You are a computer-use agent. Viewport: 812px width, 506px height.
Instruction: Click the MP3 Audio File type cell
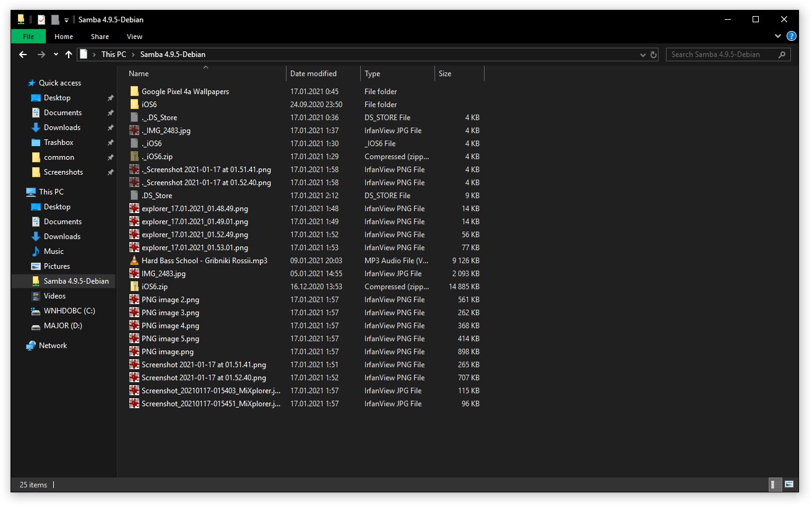tap(397, 261)
